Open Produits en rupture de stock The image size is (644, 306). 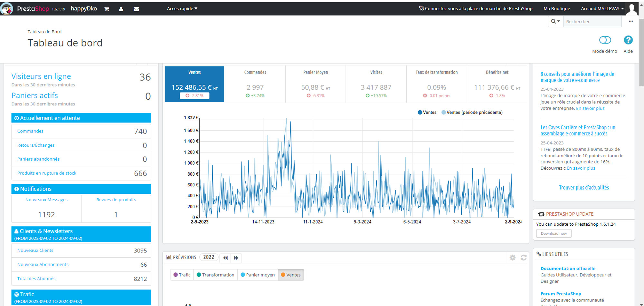81,173
